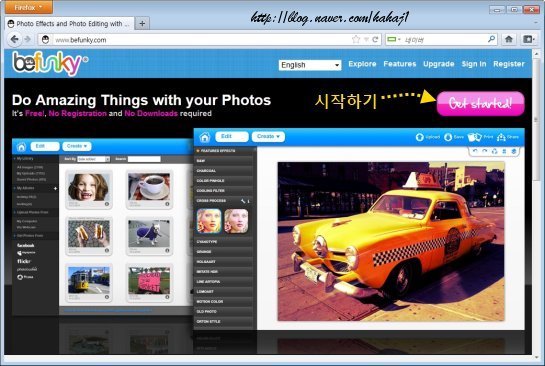The height and width of the screenshot is (366, 545).
Task: Click the site identity icon in address bar
Action: [x=46, y=40]
